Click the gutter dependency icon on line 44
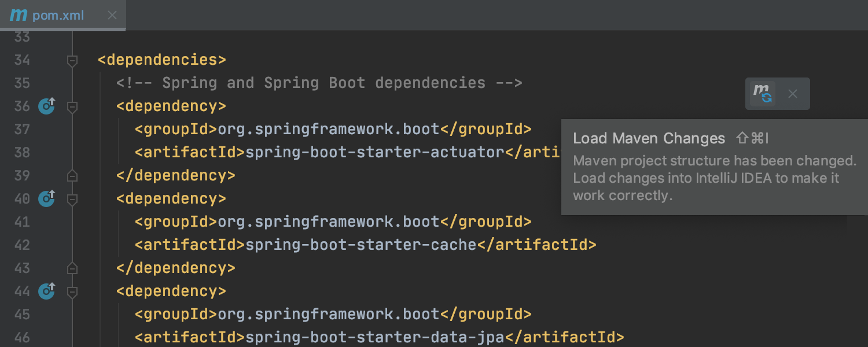868x347 pixels. tap(47, 291)
